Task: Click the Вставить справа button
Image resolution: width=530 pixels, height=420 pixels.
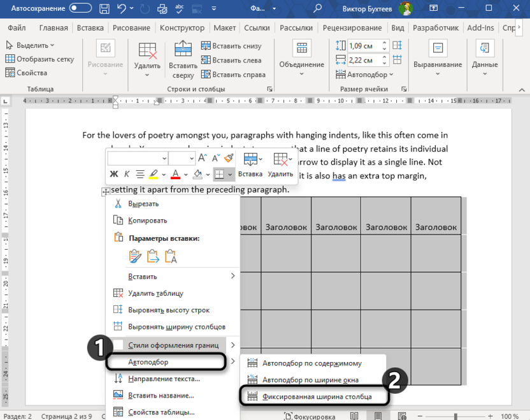Action: pos(233,75)
